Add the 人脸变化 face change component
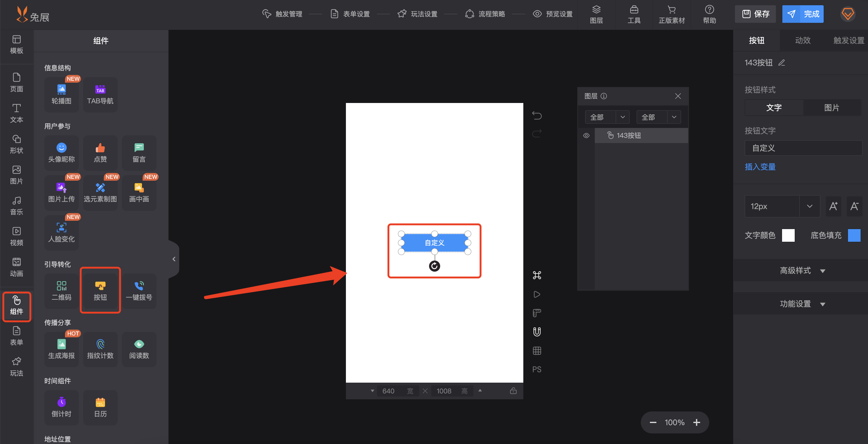This screenshot has height=444, width=868. [61, 232]
